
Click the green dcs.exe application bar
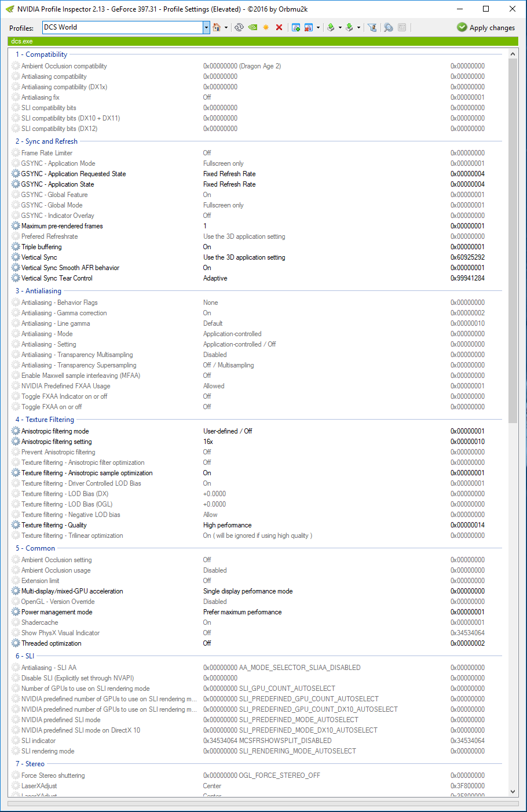[x=263, y=41]
